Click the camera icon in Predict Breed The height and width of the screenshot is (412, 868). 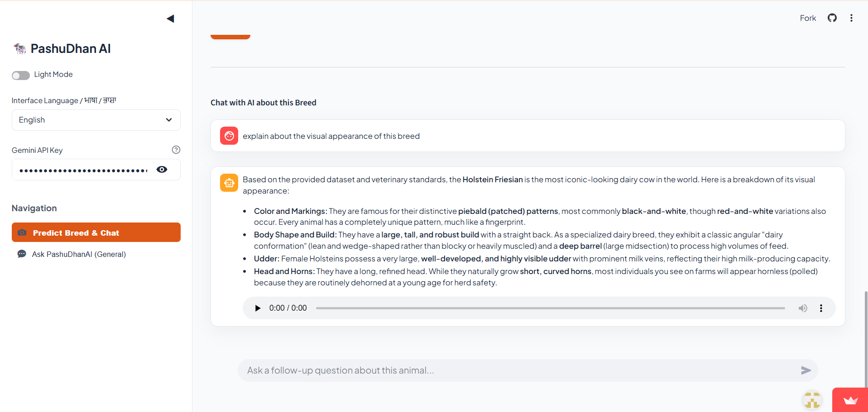pyautogui.click(x=22, y=232)
